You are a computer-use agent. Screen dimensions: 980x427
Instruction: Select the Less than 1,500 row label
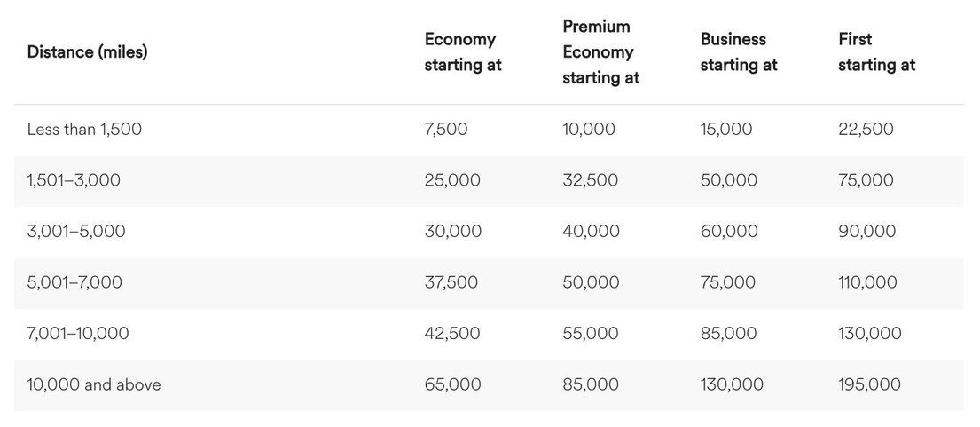[84, 130]
